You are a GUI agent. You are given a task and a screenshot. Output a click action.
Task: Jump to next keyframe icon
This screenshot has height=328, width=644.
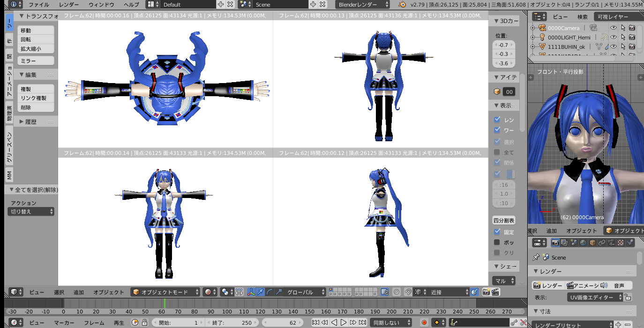pyautogui.click(x=353, y=322)
